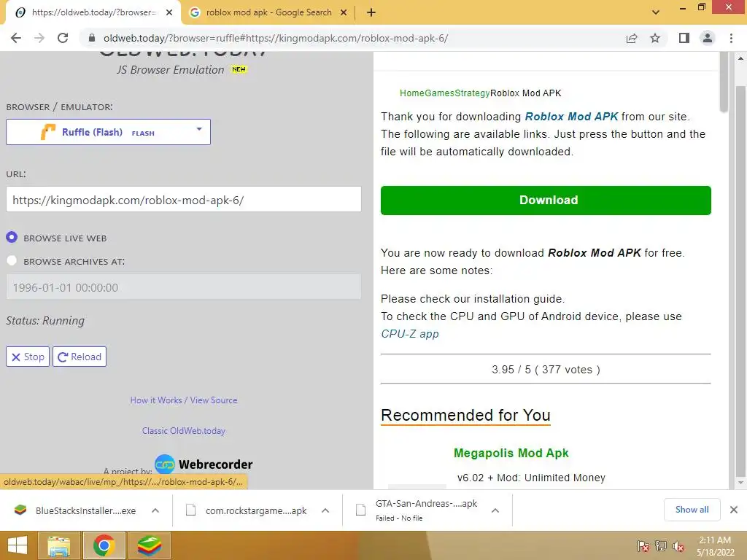This screenshot has height=560, width=747.
Task: Open the Ruffle (Flash) browser dropdown
Action: [x=108, y=132]
